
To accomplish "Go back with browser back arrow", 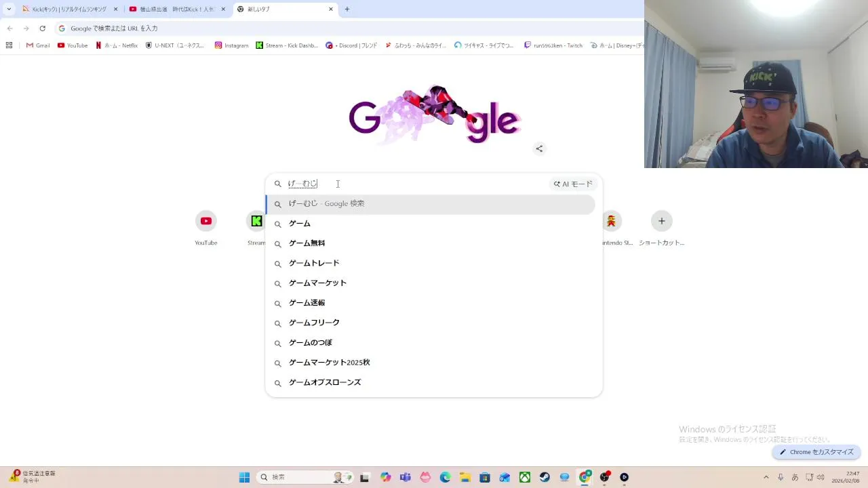I will (x=9, y=28).
